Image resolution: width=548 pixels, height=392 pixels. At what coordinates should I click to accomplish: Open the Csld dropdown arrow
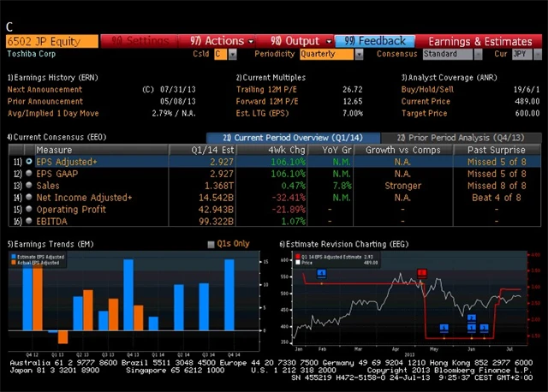[232, 54]
